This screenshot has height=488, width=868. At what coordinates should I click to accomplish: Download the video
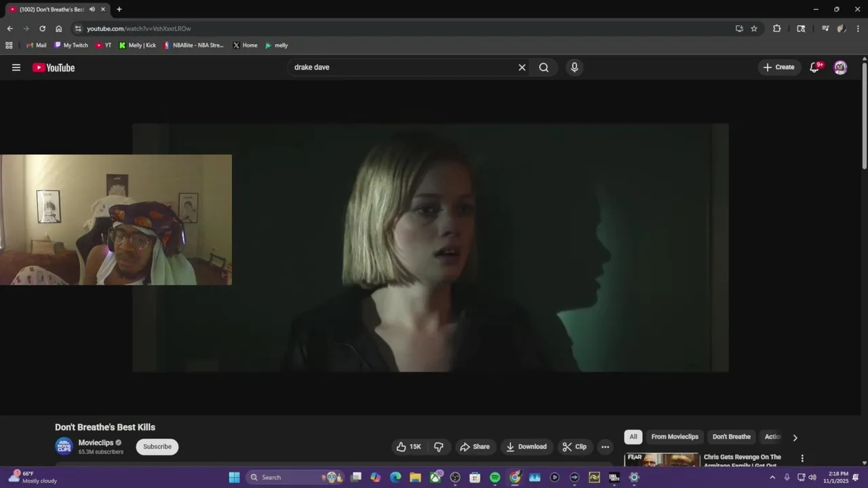(526, 447)
